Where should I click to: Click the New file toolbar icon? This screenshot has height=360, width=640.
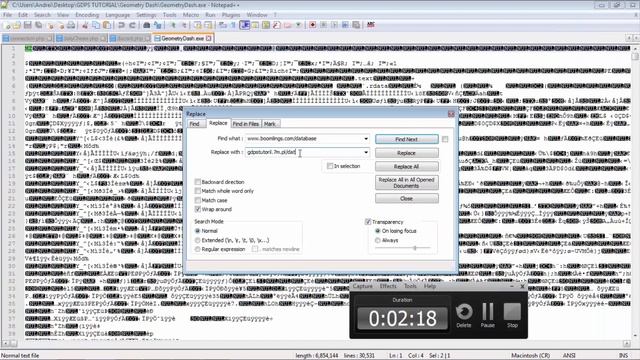[x=7, y=25]
